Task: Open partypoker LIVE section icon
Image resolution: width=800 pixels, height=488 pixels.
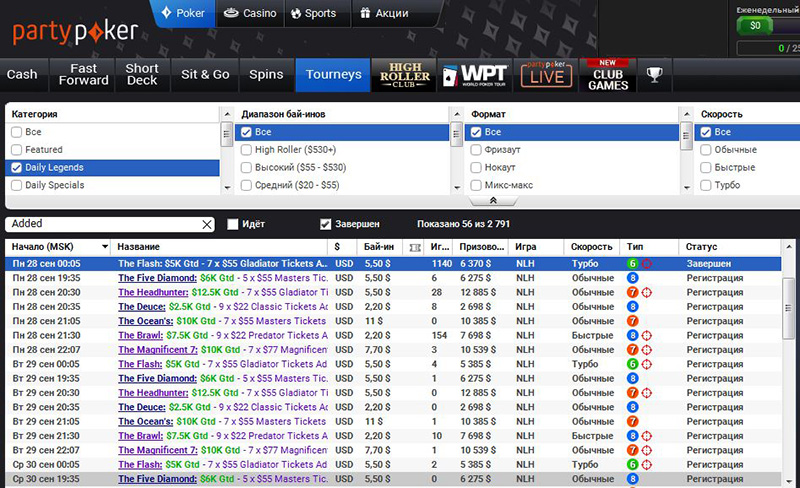Action: [x=543, y=75]
